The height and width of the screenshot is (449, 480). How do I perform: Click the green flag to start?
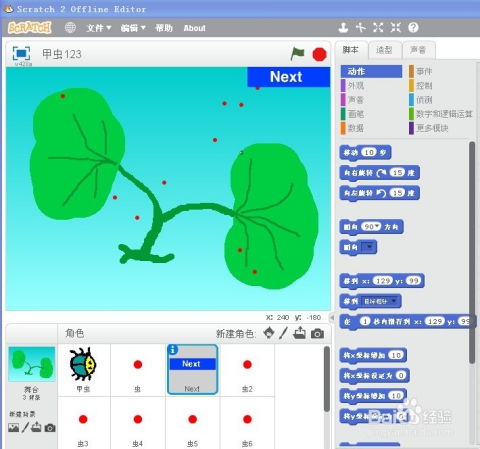pos(297,54)
